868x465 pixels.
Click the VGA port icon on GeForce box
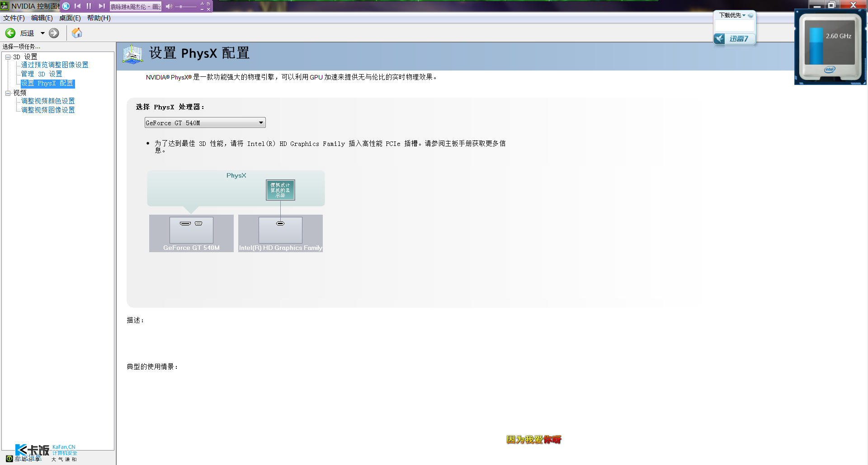[198, 224]
